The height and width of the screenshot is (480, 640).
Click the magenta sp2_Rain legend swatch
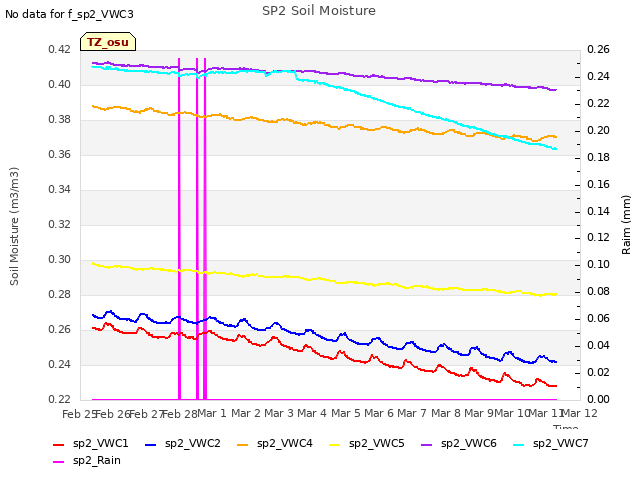59,462
